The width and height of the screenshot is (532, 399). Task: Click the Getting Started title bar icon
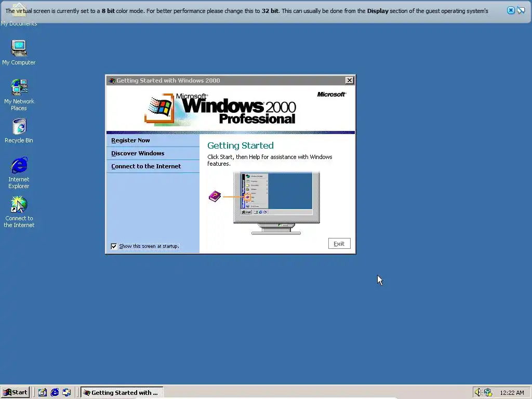[x=112, y=81]
